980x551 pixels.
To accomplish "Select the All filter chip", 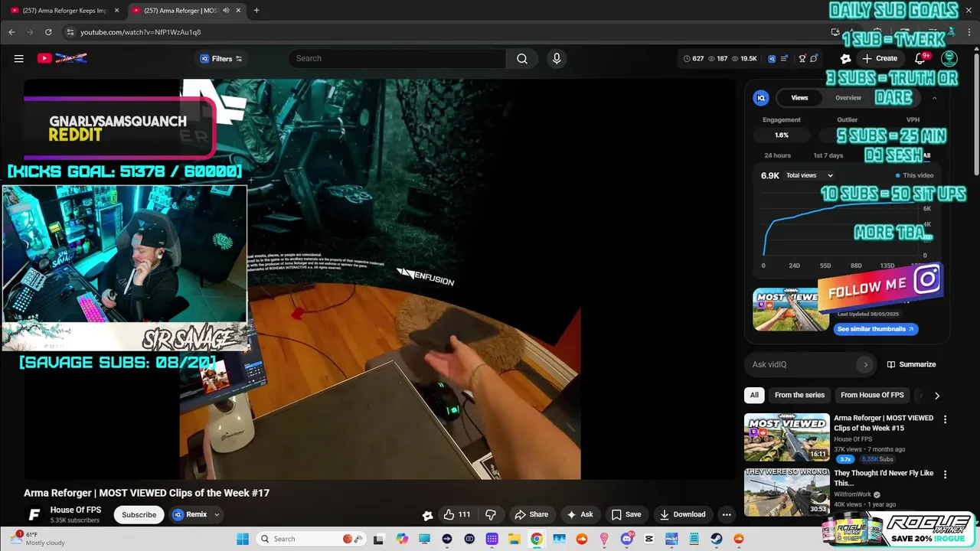I will (754, 395).
